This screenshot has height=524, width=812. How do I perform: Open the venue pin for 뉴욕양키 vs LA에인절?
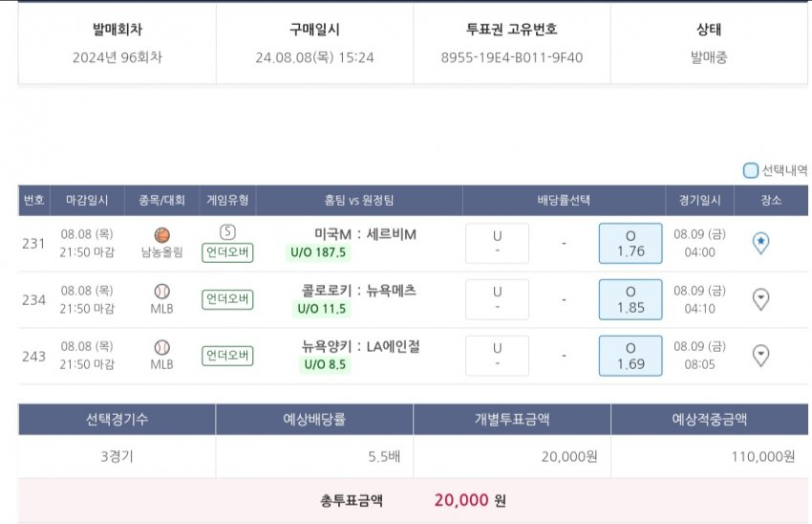761,356
